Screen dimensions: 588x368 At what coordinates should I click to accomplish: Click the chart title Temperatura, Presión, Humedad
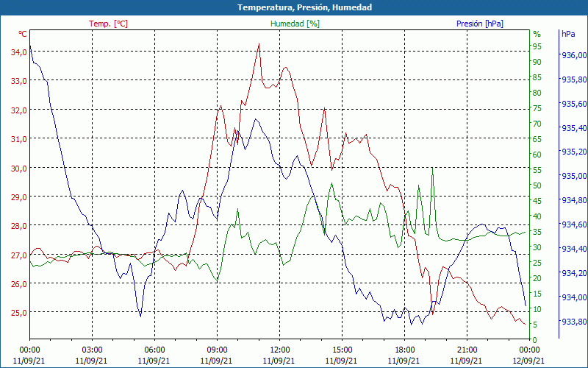pyautogui.click(x=304, y=7)
